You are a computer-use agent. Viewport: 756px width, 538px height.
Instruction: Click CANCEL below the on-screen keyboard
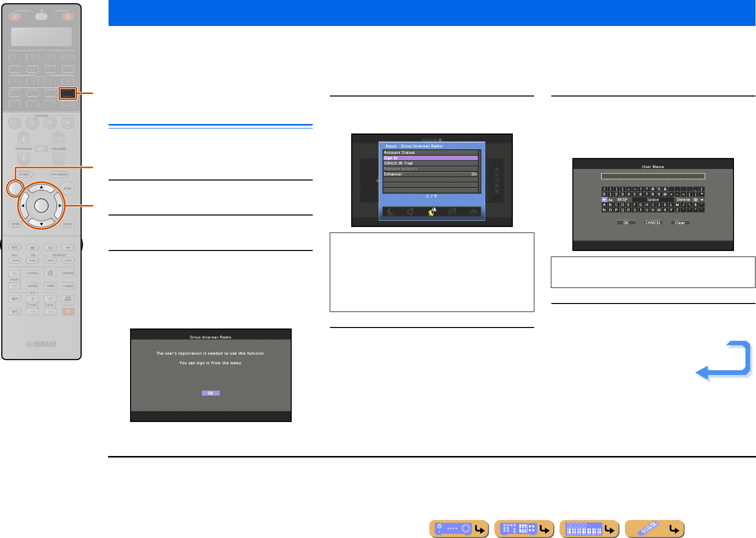coord(653,222)
